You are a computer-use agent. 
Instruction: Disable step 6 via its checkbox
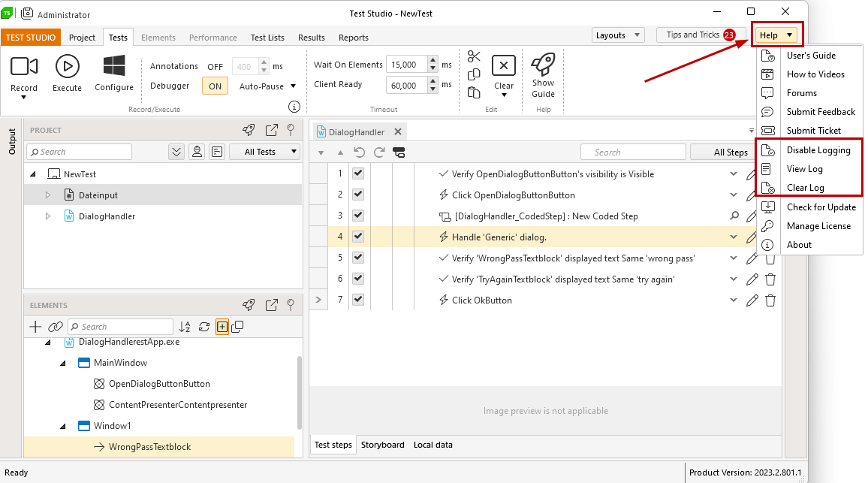click(358, 279)
